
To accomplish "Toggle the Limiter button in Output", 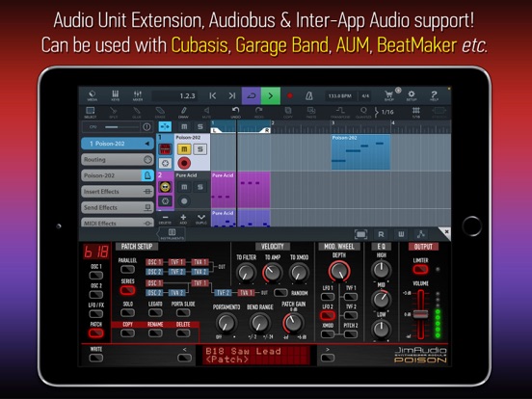I will click(x=420, y=270).
